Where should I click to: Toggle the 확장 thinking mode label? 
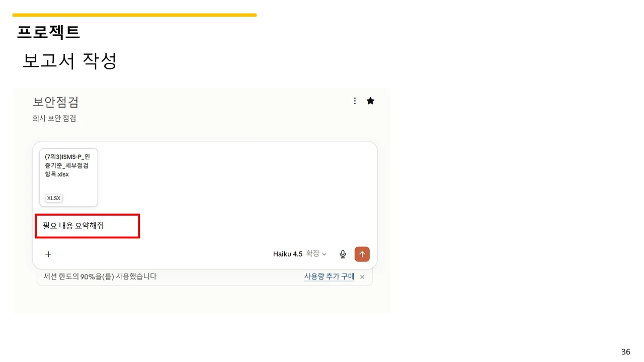[312, 254]
